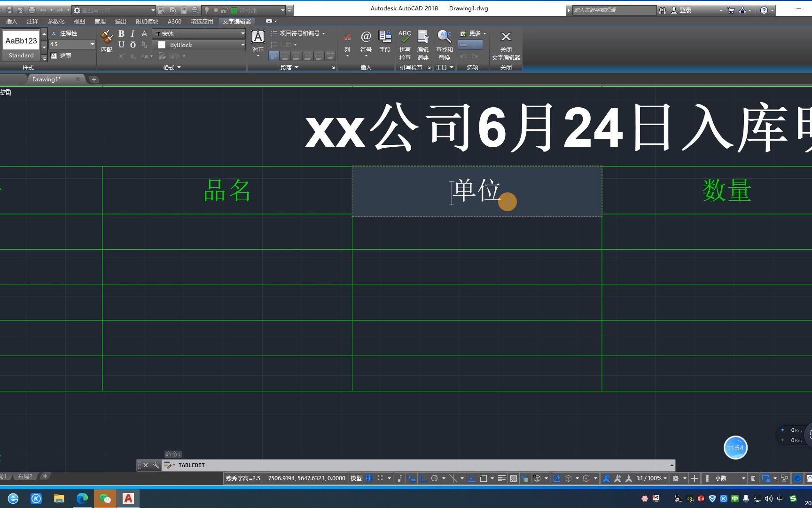The height and width of the screenshot is (508, 812).
Task: Click Model space (模型) status button
Action: 356,478
